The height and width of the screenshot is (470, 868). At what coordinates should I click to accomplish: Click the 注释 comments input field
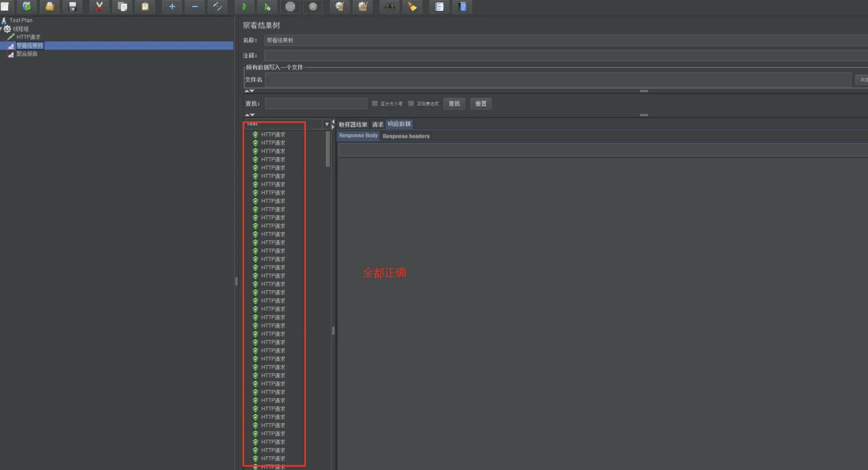coord(566,56)
